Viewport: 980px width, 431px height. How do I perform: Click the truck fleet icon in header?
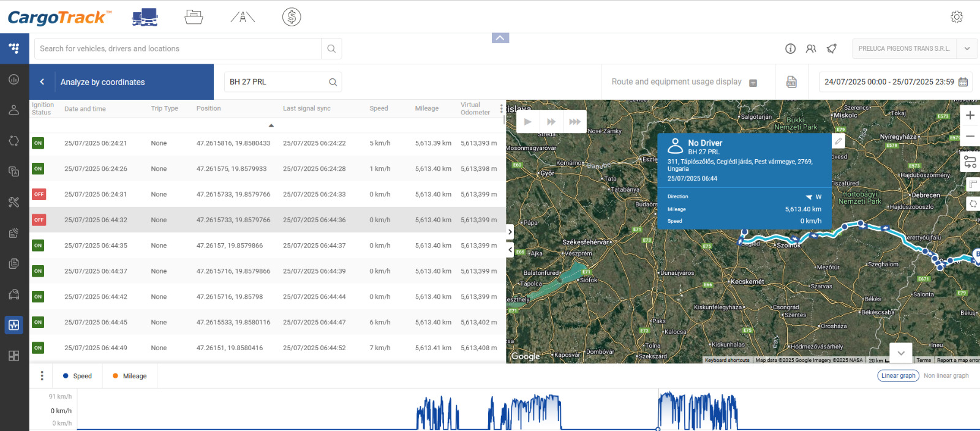145,17
